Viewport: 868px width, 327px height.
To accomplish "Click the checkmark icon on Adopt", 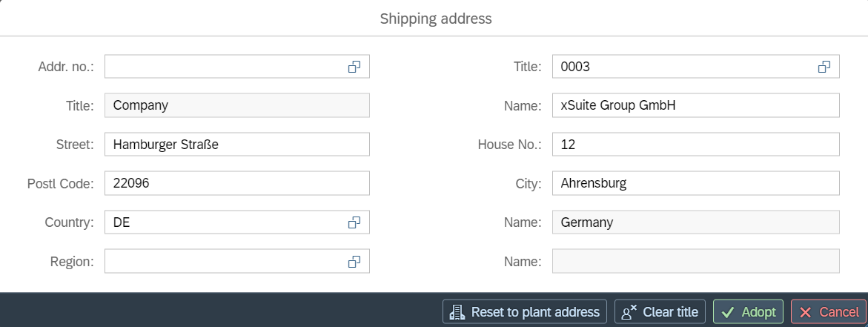I will [727, 312].
